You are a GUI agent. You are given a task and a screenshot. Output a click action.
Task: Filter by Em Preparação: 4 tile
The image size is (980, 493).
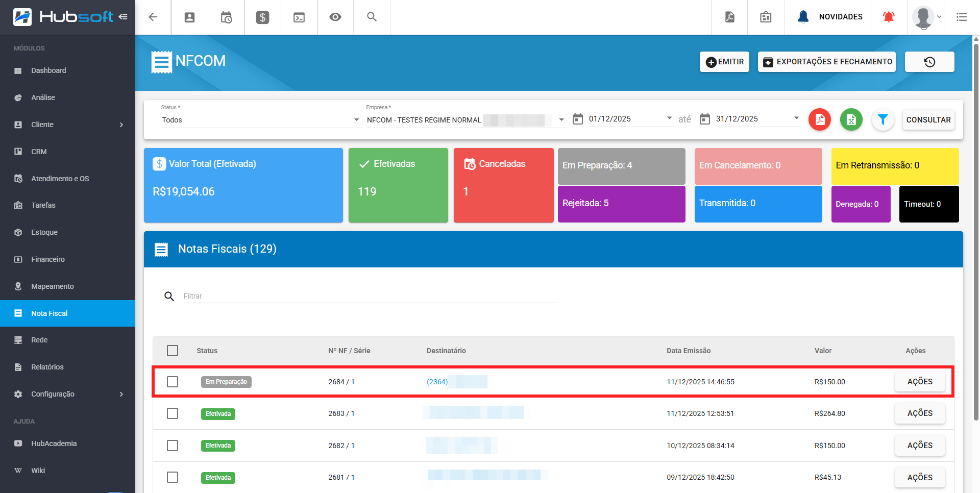pos(622,166)
